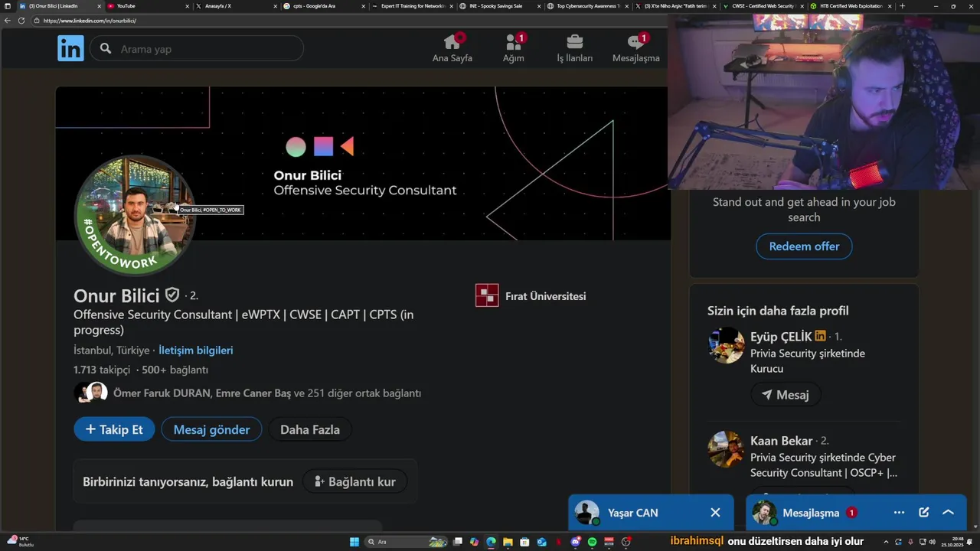Image resolution: width=980 pixels, height=551 pixels.
Task: Open İletişim bilgileri contact link
Action: (196, 350)
